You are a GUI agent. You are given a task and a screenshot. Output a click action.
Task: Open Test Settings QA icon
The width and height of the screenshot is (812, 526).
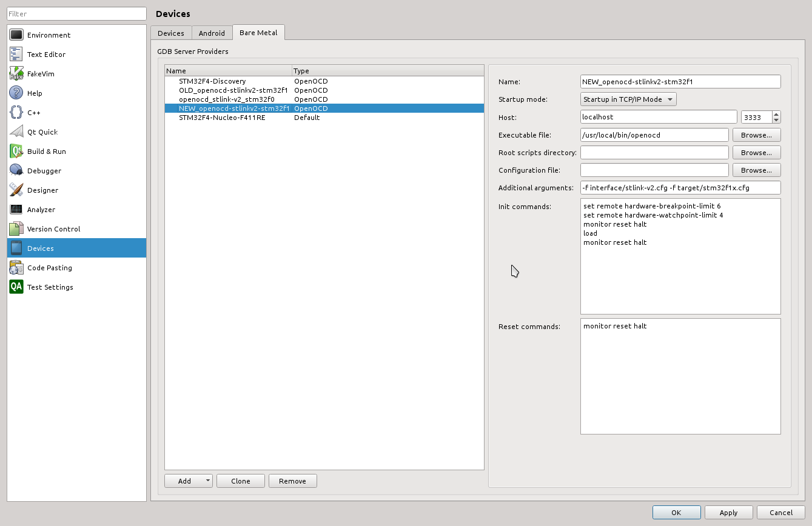[x=16, y=287]
